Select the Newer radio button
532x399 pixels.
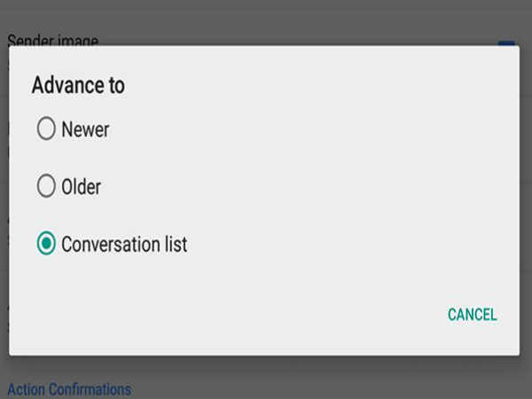[46, 129]
